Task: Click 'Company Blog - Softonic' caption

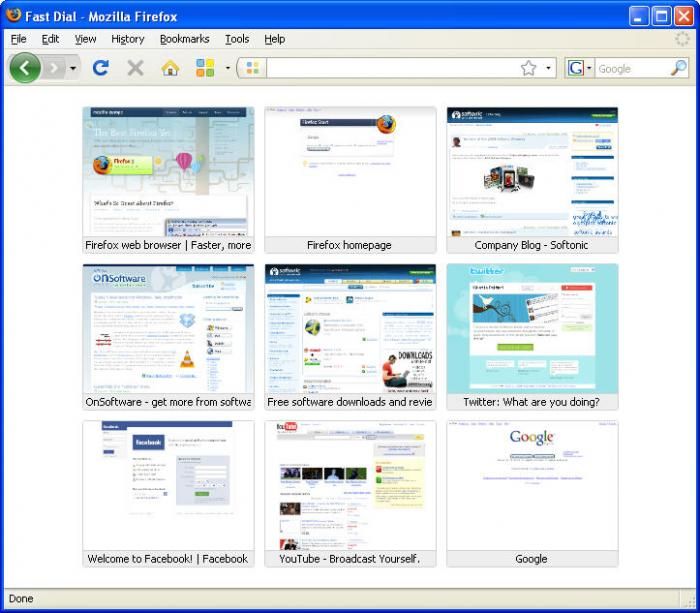Action: click(531, 245)
